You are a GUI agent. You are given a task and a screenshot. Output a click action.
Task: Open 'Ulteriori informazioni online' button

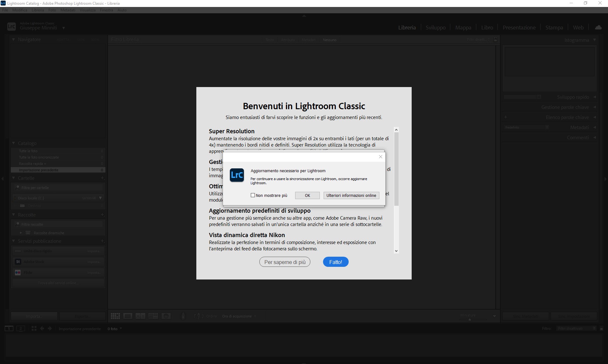click(351, 195)
